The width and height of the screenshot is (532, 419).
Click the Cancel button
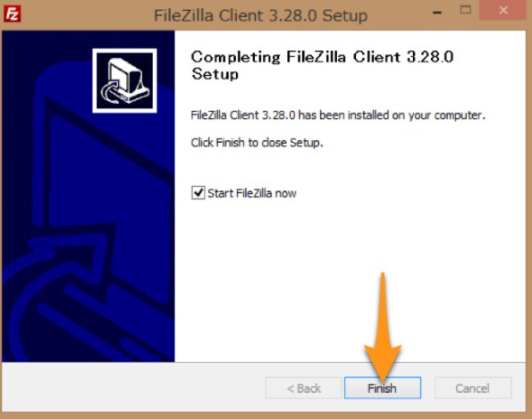[473, 388]
